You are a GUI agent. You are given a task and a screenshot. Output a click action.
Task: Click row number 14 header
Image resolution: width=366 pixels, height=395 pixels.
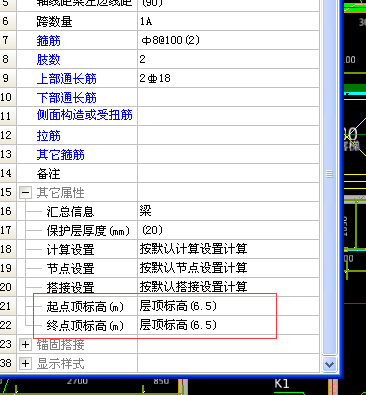coord(8,173)
